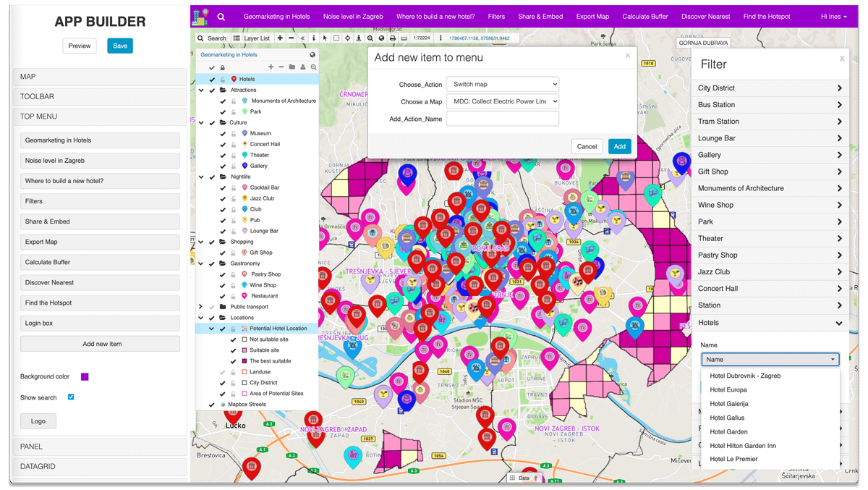The height and width of the screenshot is (490, 868).
Task: Open Calculate Buffer in top purple menu
Action: (x=645, y=17)
